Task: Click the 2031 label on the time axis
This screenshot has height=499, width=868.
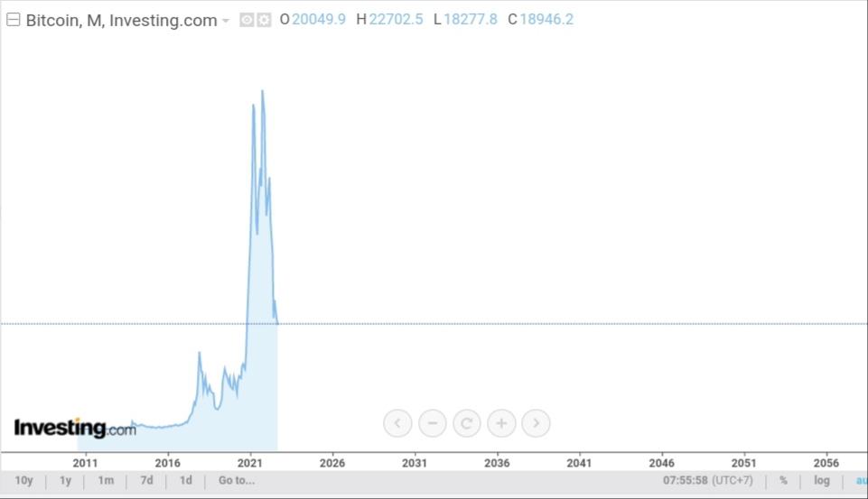Action: click(x=414, y=463)
